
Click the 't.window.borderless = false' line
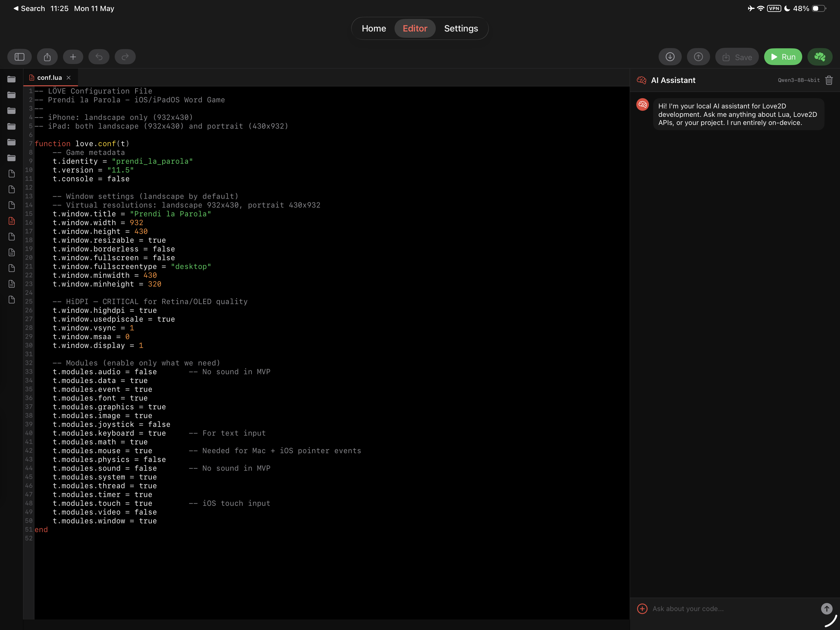pyautogui.click(x=114, y=249)
